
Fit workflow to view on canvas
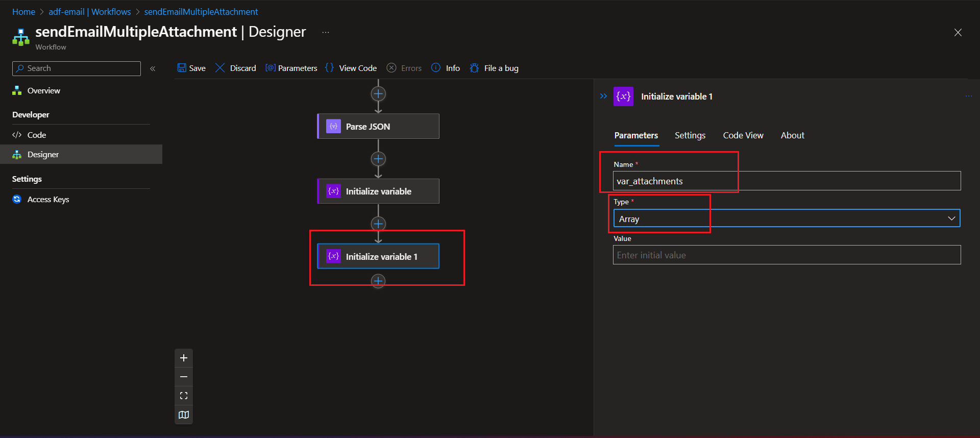184,396
